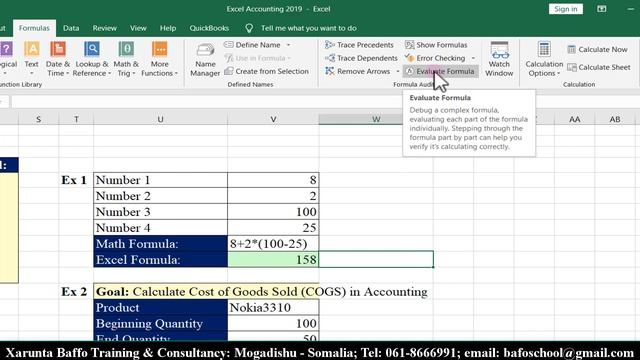Click Tell me what you want to do

point(309,28)
